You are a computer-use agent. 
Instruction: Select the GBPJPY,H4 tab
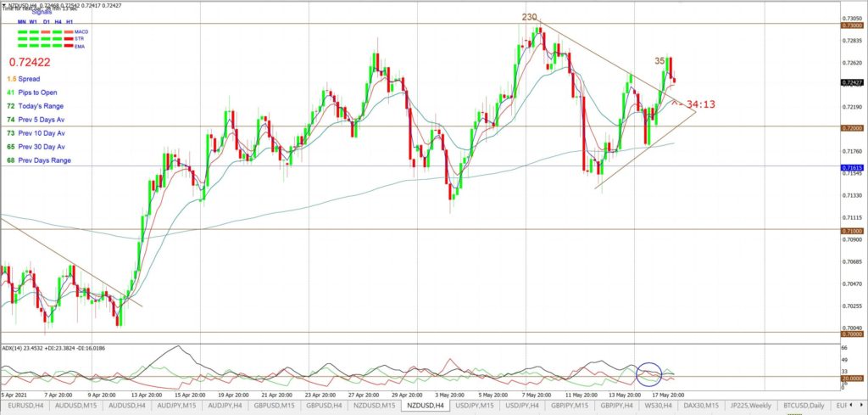[x=617, y=407]
